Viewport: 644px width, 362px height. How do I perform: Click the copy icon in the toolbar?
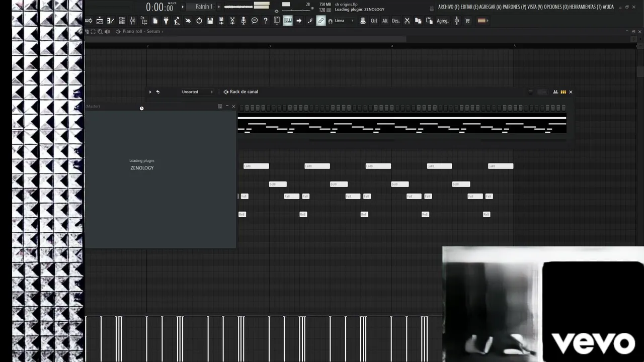coord(418,21)
